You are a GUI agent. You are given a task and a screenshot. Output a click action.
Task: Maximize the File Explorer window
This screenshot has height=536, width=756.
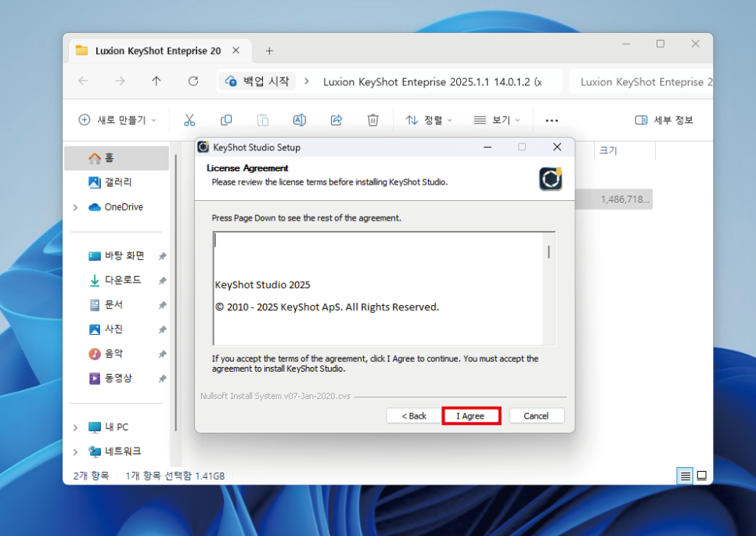point(661,44)
